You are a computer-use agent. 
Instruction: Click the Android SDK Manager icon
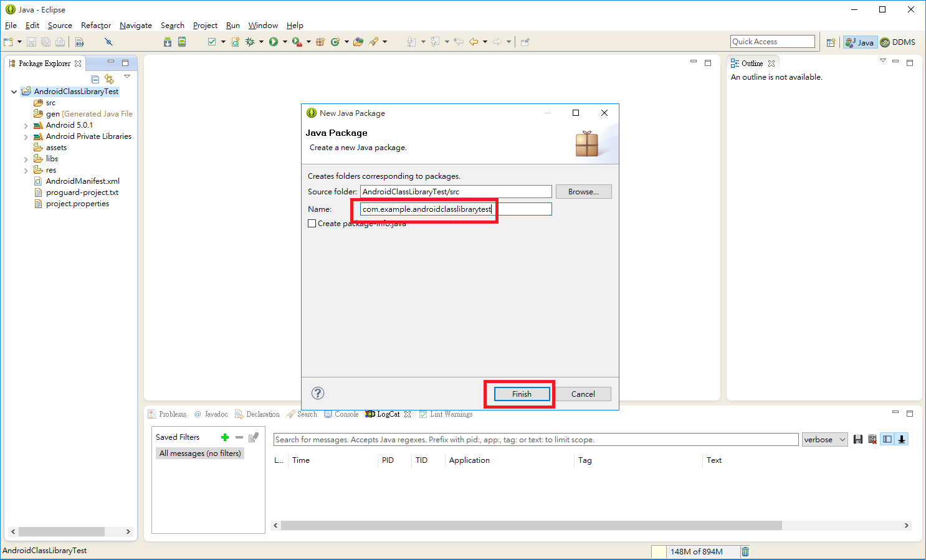168,42
